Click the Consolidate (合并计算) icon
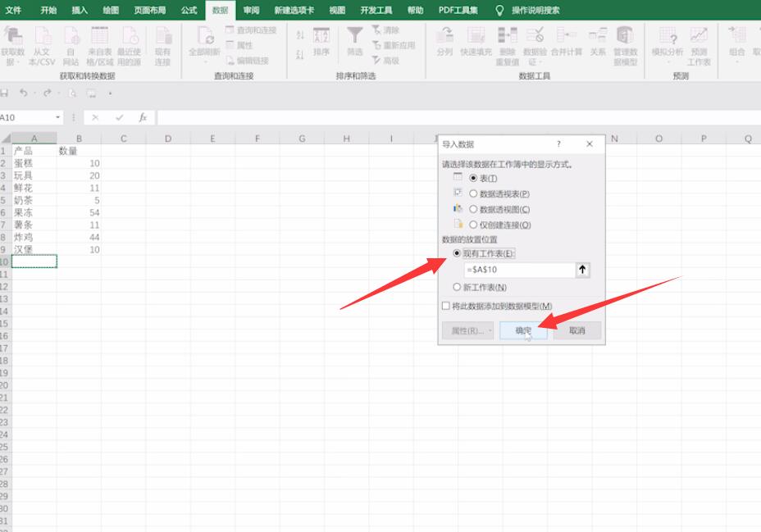This screenshot has width=761, height=532. 566,36
